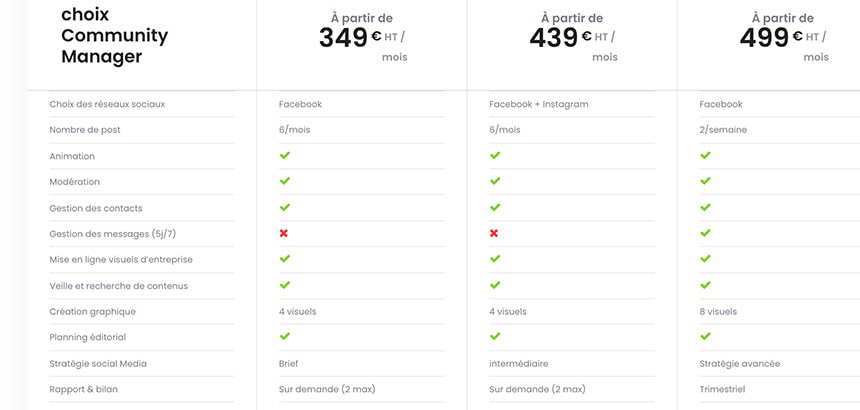Click the 'Choix des réseaux sociaux' row label
Viewport: 860px width, 410px height.
pyautogui.click(x=107, y=104)
